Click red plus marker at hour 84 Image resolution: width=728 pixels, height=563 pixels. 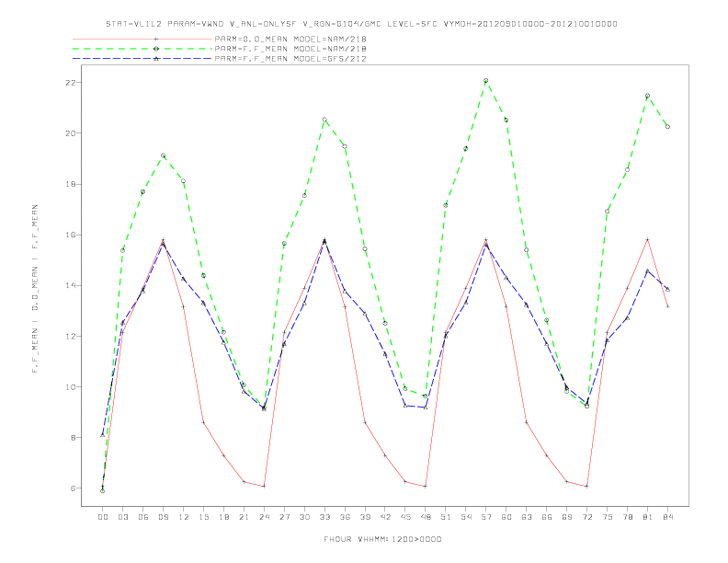(667, 306)
